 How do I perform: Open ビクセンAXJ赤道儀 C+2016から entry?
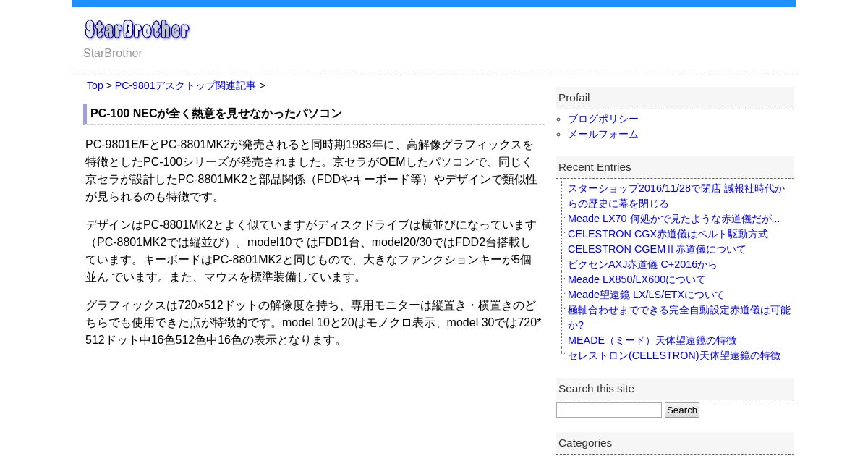(x=642, y=264)
